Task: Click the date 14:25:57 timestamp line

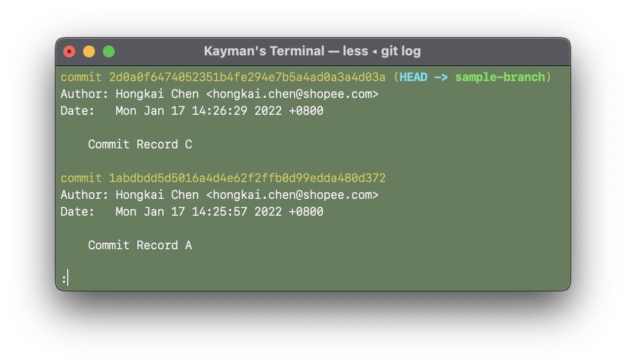Action: (219, 212)
